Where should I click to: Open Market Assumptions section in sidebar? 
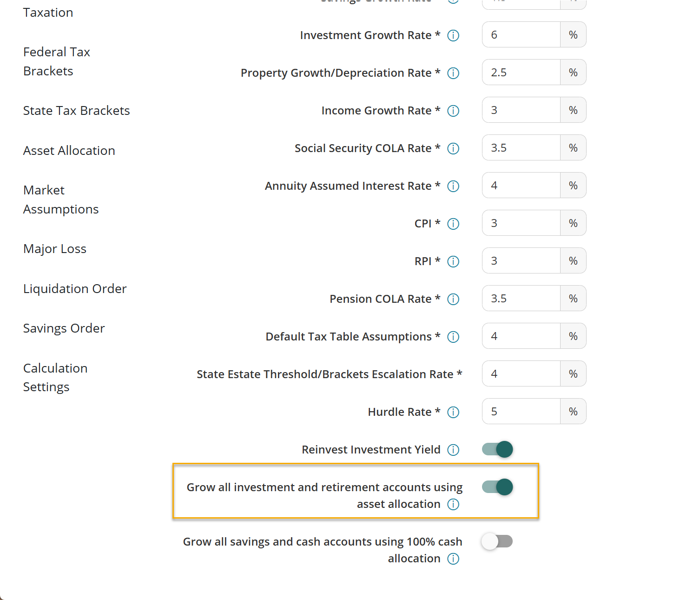click(x=61, y=200)
